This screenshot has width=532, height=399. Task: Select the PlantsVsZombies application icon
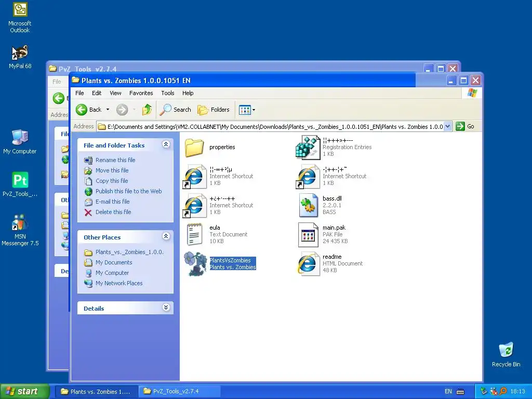click(195, 263)
